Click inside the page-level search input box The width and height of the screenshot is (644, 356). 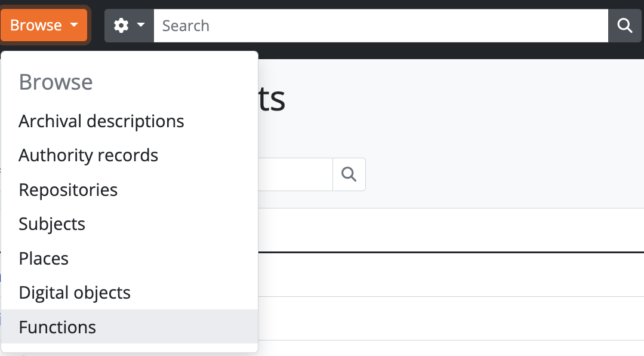pos(295,174)
